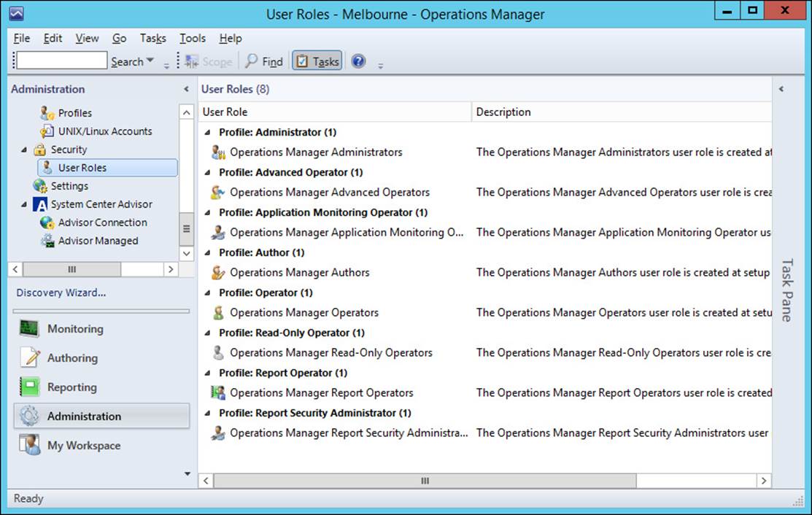Sort by the Description column header
The width and height of the screenshot is (812, 515).
click(x=622, y=112)
